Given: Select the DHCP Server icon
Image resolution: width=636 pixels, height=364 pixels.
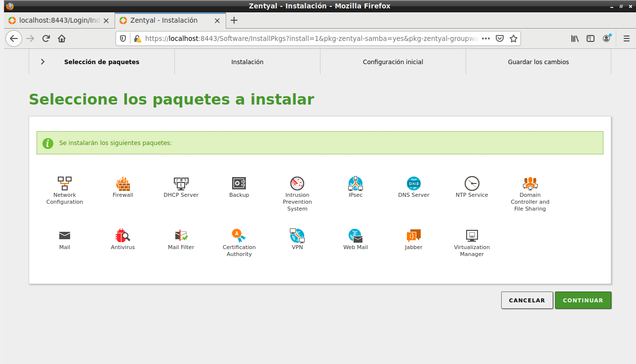Looking at the screenshot, I should [181, 183].
